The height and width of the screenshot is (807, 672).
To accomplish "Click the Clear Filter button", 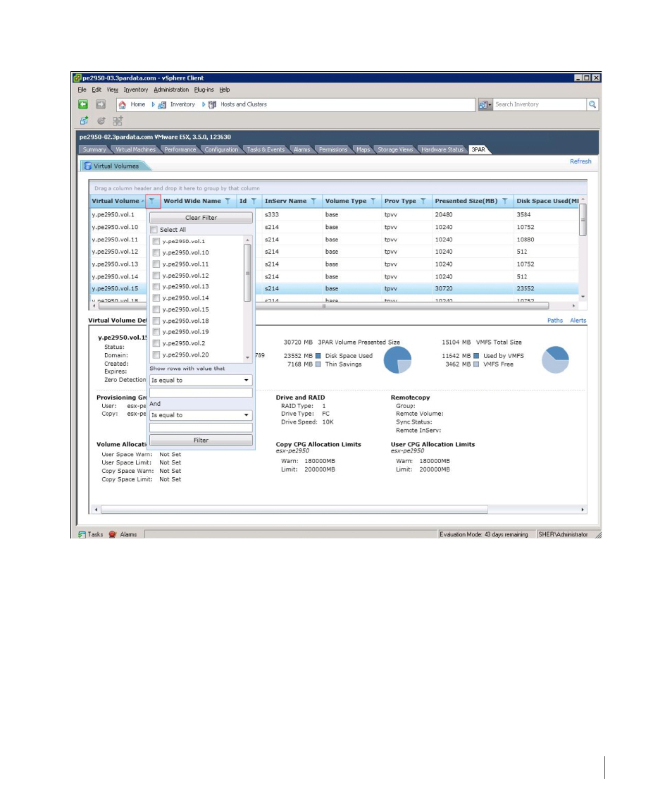I will coord(201,218).
